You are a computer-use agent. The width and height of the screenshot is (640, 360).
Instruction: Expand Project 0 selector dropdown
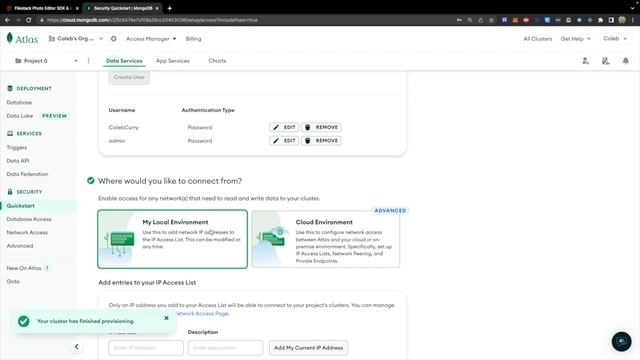pos(46,61)
